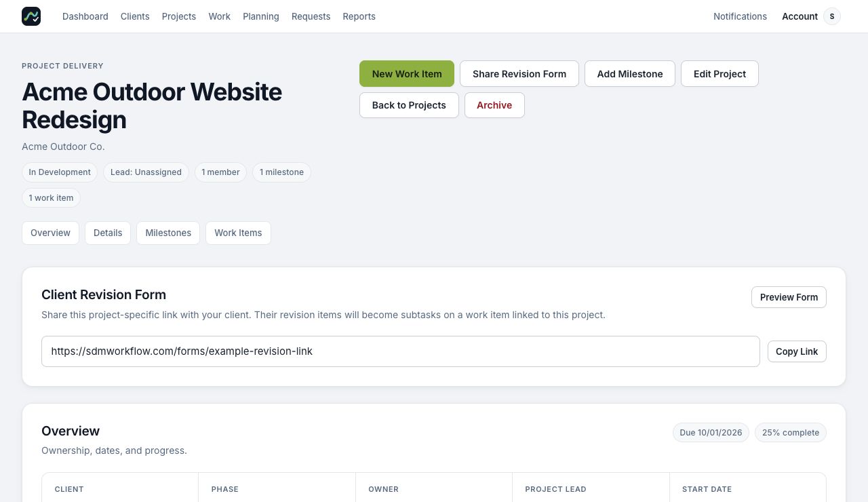Viewport: 868px width, 502px height.
Task: Create a New Work Item
Action: [x=407, y=74]
